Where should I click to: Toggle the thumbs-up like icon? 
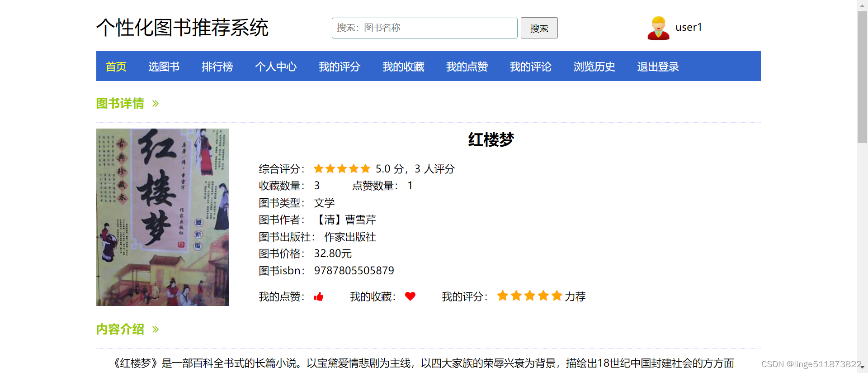319,296
